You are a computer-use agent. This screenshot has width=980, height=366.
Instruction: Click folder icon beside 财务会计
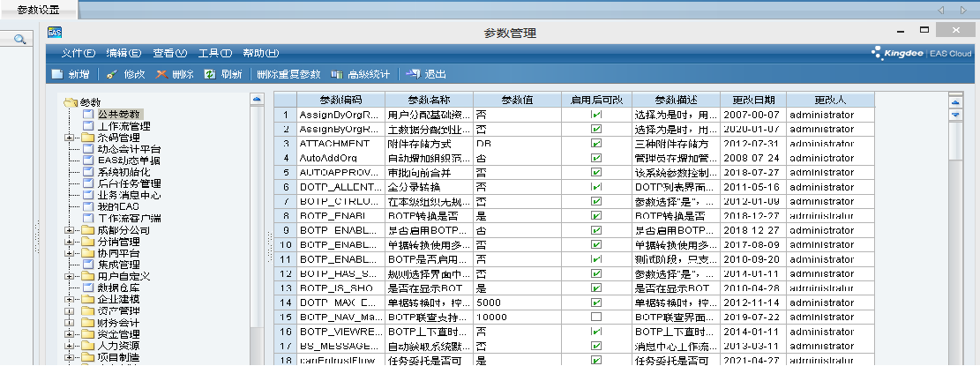(x=88, y=323)
